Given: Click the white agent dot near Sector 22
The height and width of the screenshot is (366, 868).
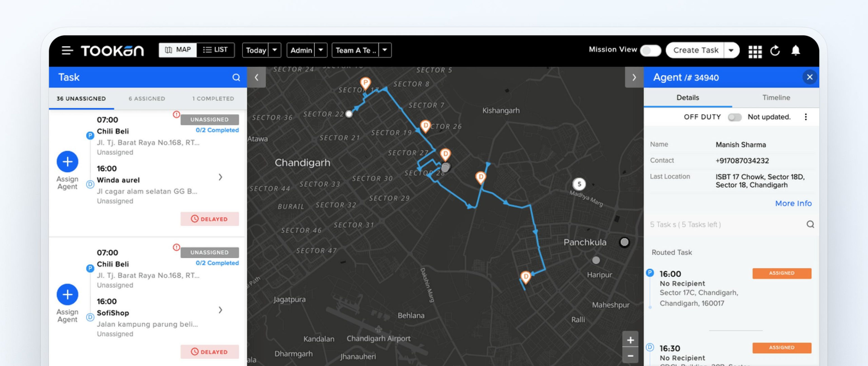Looking at the screenshot, I should tap(349, 114).
